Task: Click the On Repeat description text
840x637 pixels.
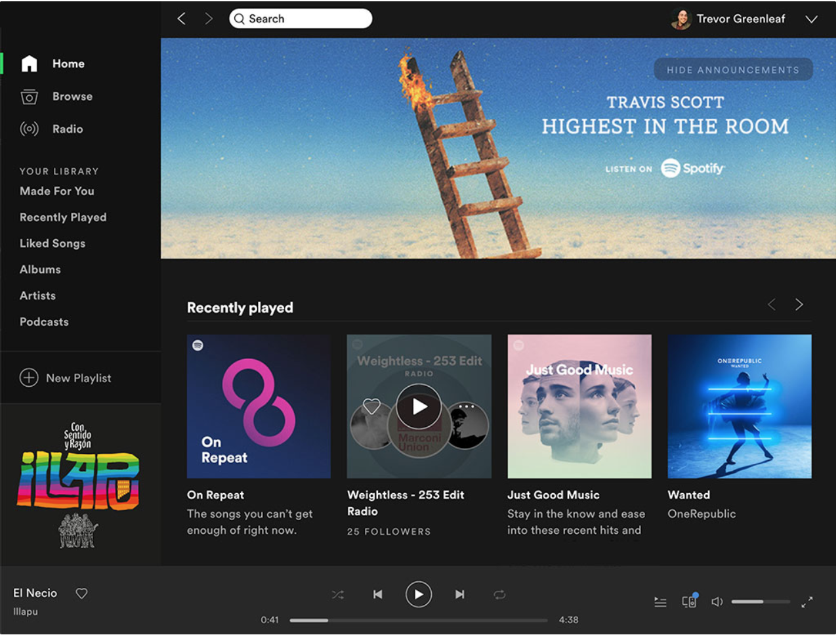Action: 250,522
